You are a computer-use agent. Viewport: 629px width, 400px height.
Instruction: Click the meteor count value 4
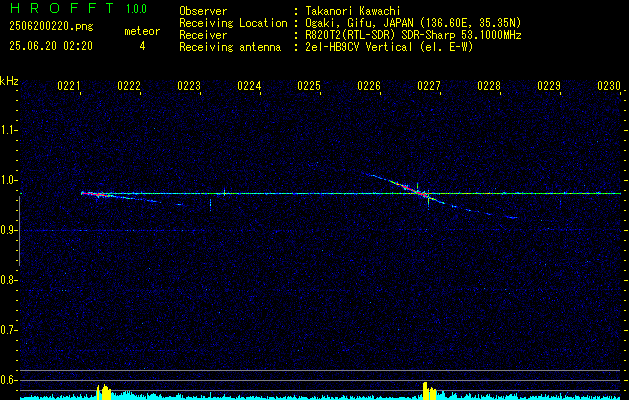tap(142, 46)
